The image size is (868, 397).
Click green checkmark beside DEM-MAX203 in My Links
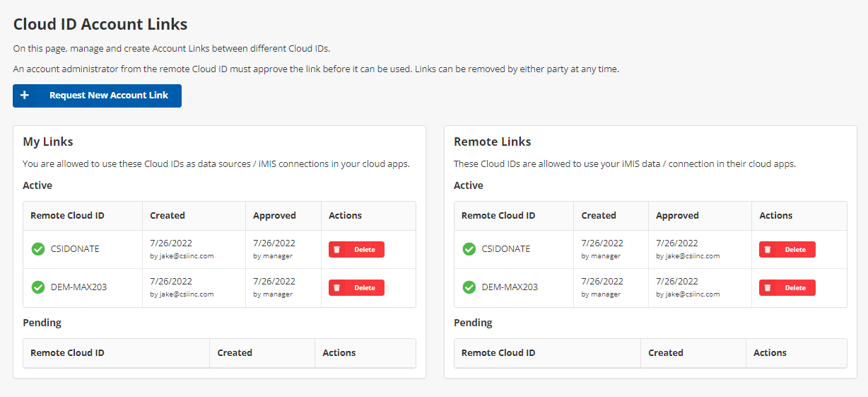click(38, 287)
